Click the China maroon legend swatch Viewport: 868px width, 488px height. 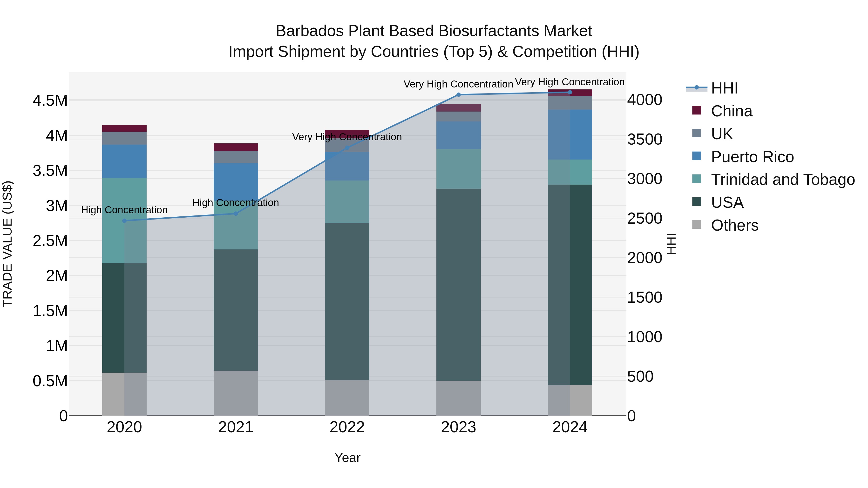pyautogui.click(x=697, y=110)
